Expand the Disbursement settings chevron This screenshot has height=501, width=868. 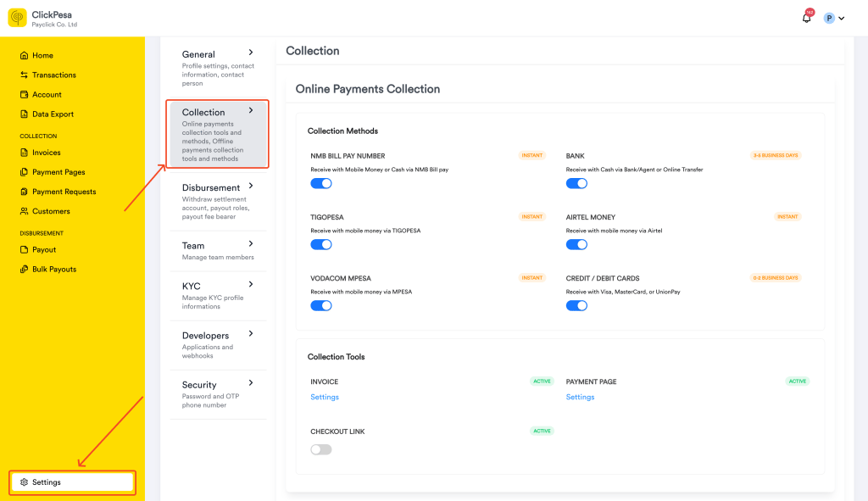pyautogui.click(x=251, y=186)
